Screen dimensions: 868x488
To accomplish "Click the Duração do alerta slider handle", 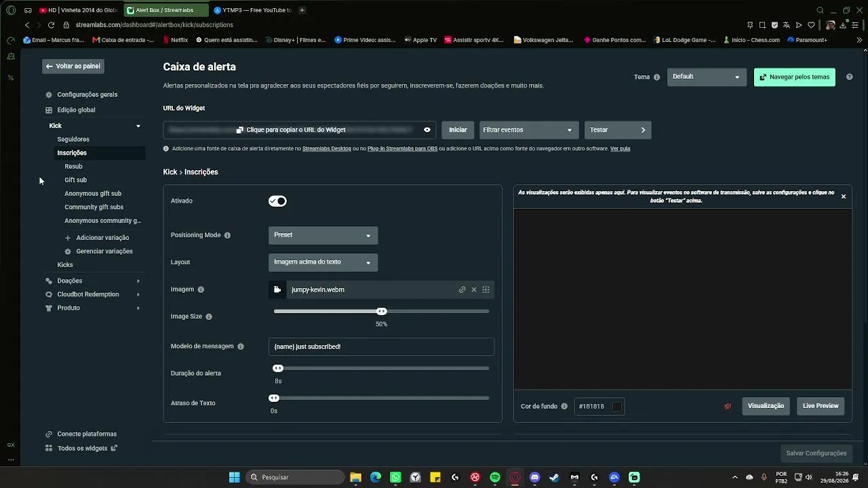I will pyautogui.click(x=278, y=369).
